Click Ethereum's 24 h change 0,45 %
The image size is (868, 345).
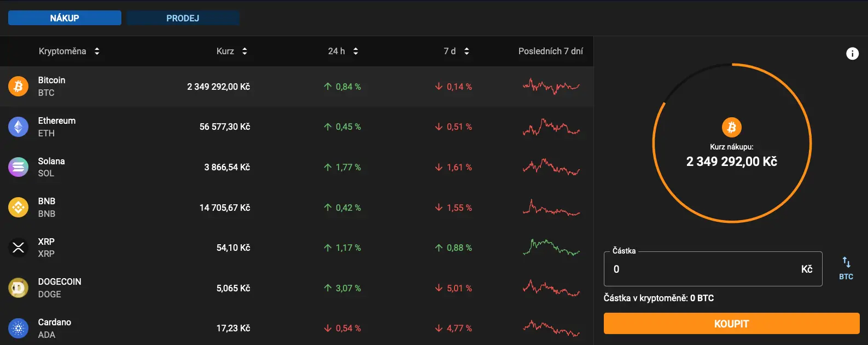[342, 127]
